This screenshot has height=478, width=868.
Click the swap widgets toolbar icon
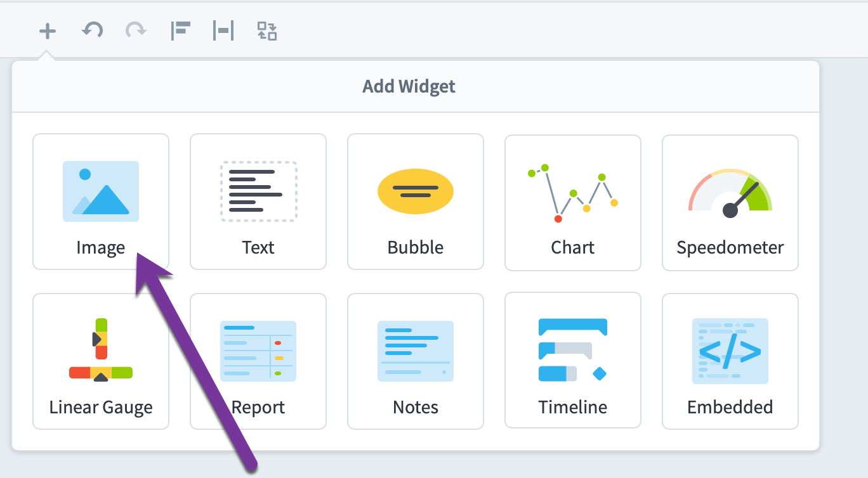(267, 30)
